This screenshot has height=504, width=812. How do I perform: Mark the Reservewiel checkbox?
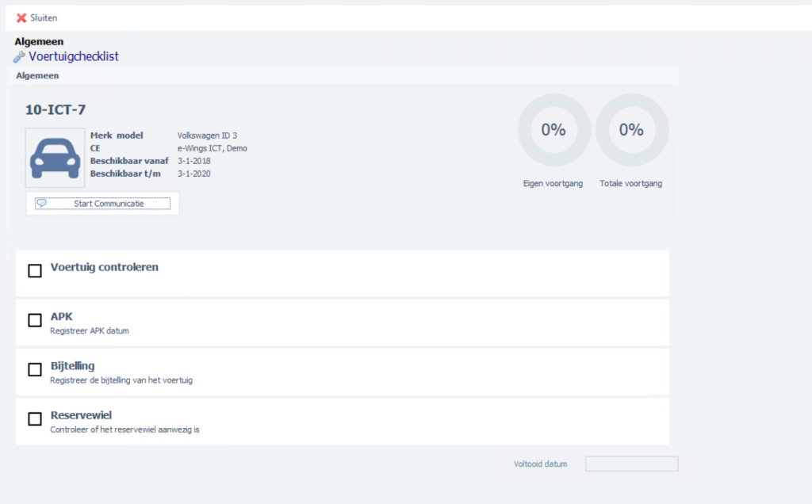tap(35, 419)
